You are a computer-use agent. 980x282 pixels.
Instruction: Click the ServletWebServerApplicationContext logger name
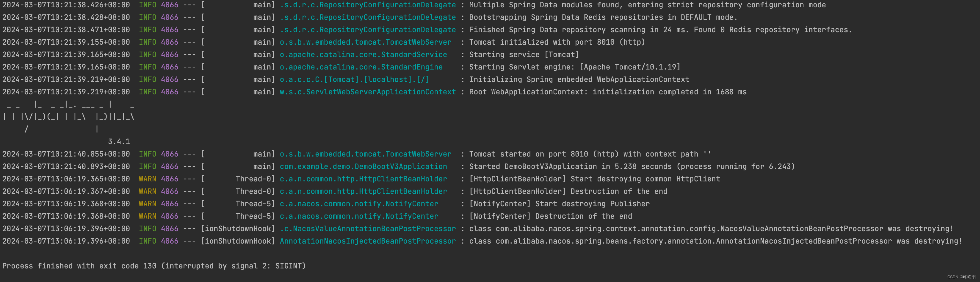367,92
